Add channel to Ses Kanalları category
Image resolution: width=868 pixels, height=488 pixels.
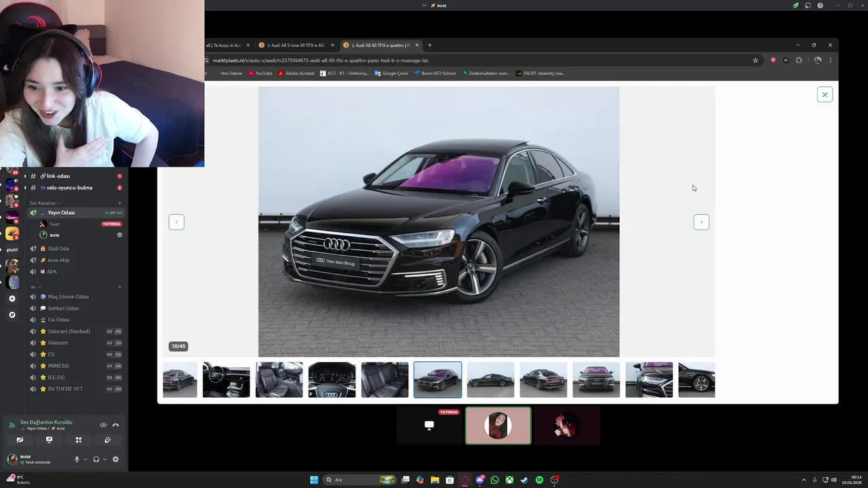click(x=120, y=203)
